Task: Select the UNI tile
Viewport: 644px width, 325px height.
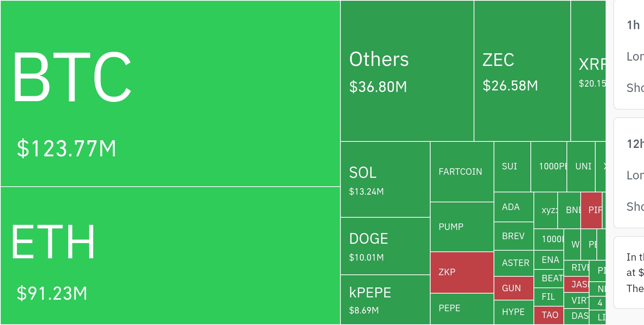Action: click(x=581, y=167)
